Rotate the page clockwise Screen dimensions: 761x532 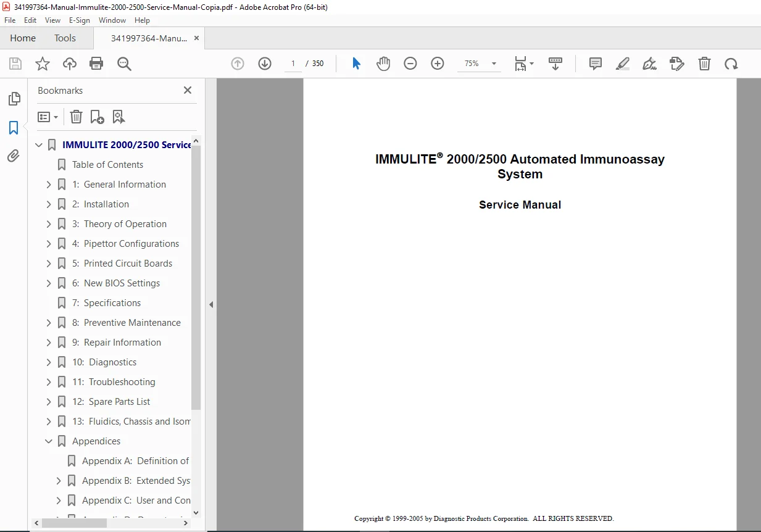coord(731,64)
